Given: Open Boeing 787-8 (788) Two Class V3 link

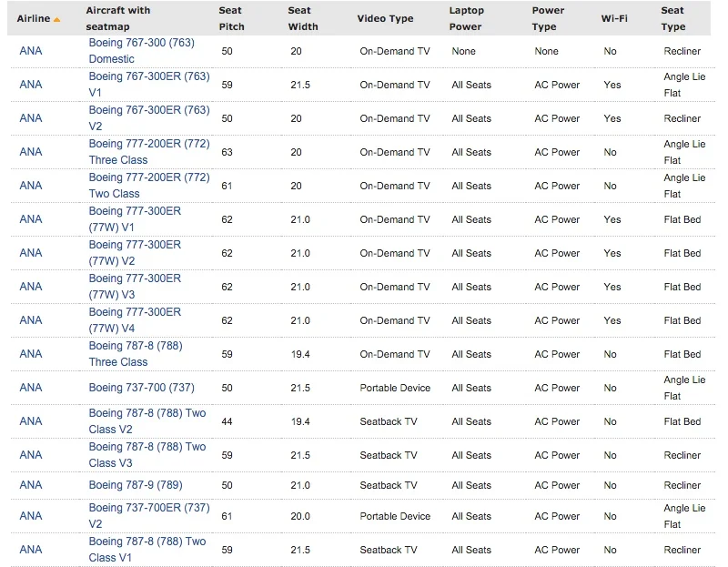Looking at the screenshot, I should pos(147,455).
